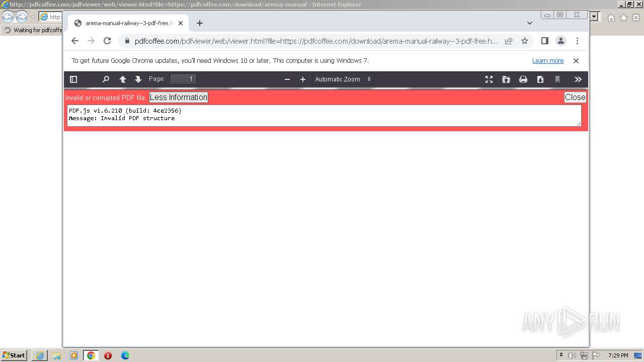
Task: Click the Less Information button
Action: click(x=179, y=98)
